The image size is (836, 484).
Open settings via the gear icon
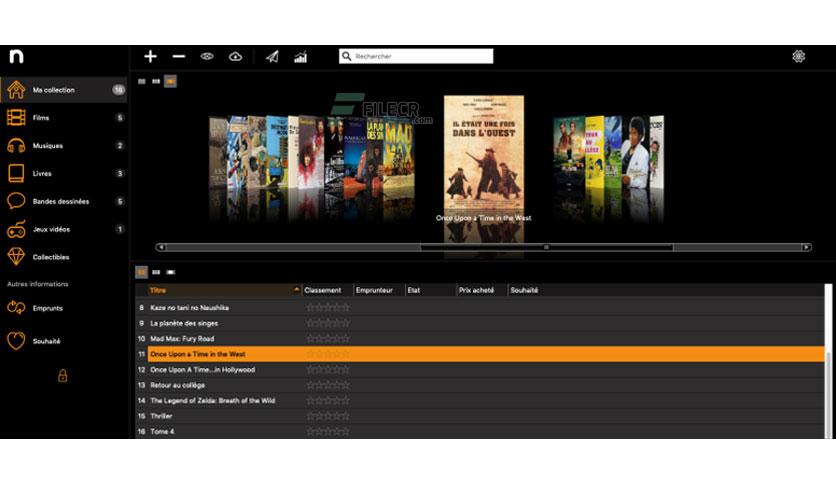798,56
